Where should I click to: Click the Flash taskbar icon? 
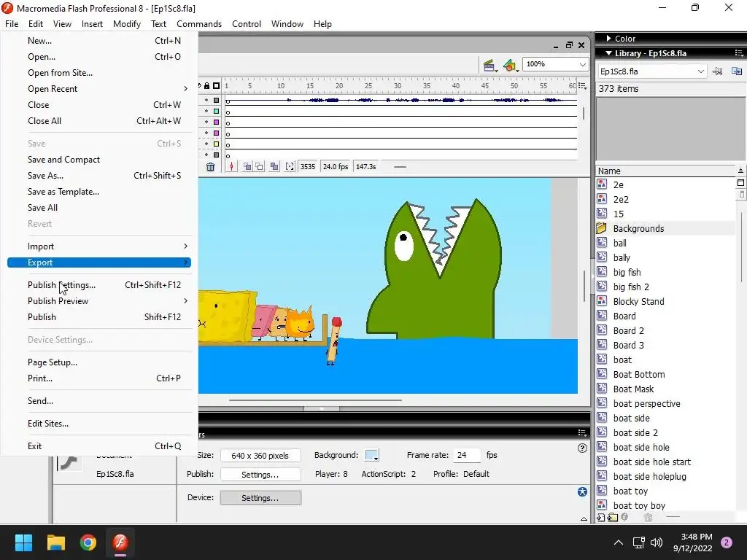(120, 542)
